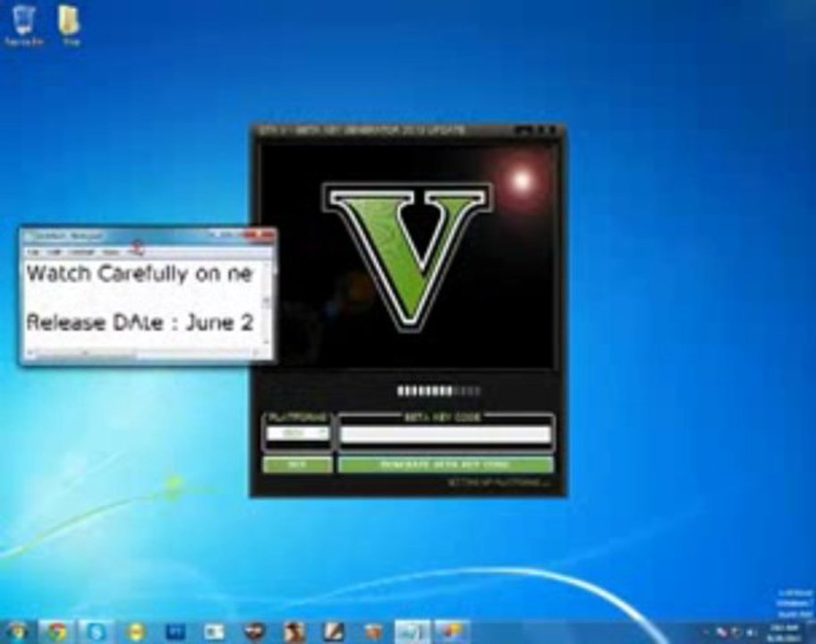Open the Platforms dropdown in the generator
This screenshot has height=644, width=816.
298,433
